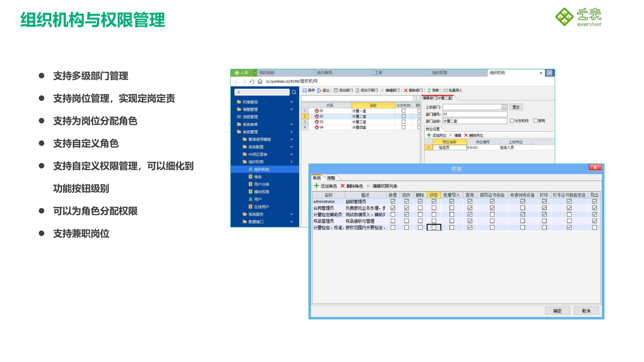Click the 岗位设置 编辑 pencil icon
This screenshot has width=644, height=362.
(x=451, y=135)
